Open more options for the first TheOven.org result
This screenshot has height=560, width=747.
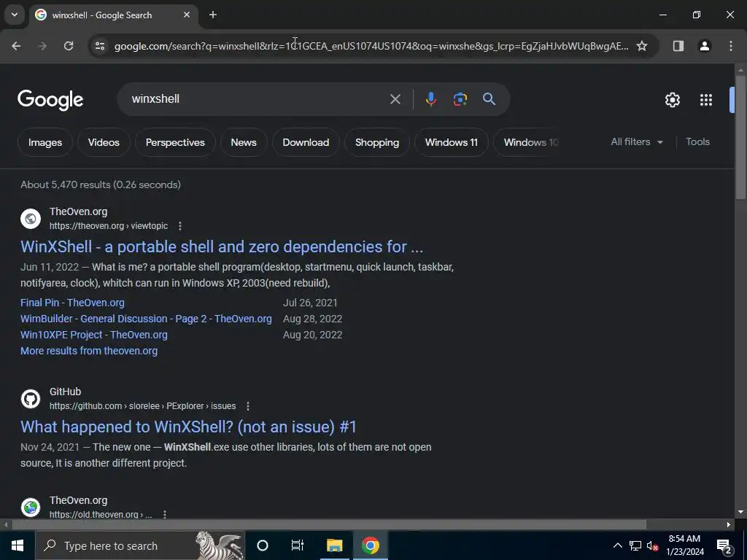click(x=180, y=226)
